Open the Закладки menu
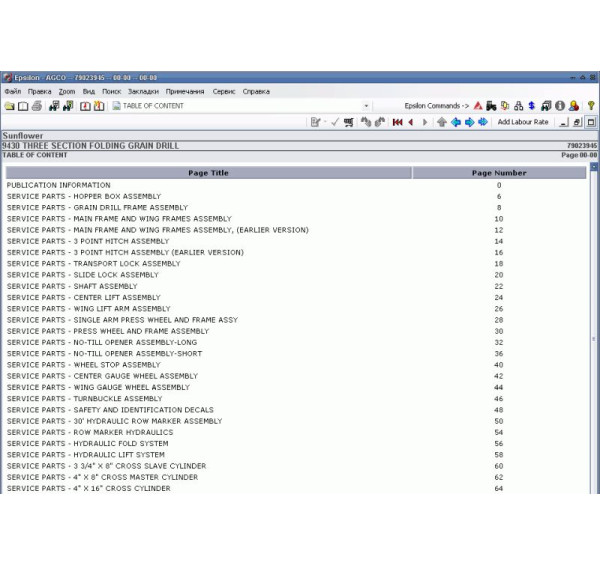 (142, 91)
